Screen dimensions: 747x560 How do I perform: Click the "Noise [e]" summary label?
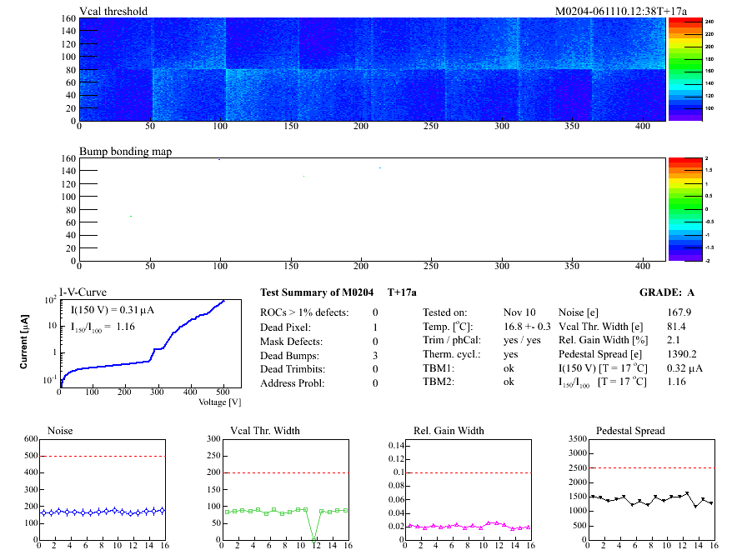coord(579,312)
